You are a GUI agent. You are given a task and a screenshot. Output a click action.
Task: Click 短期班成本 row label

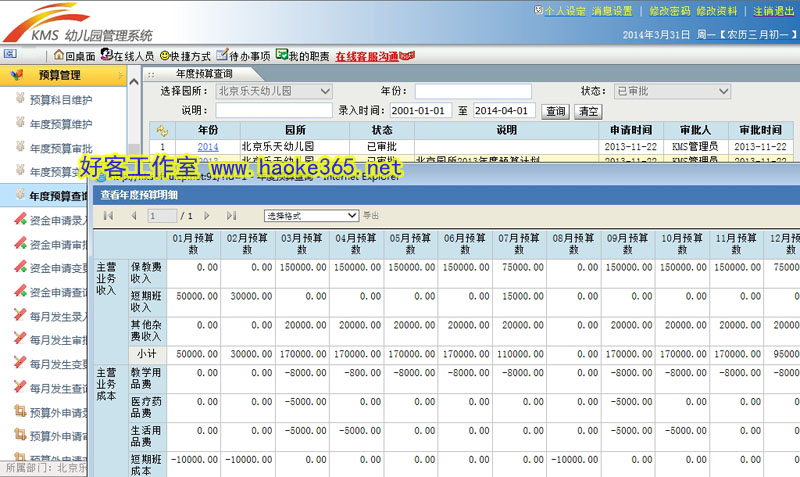[x=146, y=465]
